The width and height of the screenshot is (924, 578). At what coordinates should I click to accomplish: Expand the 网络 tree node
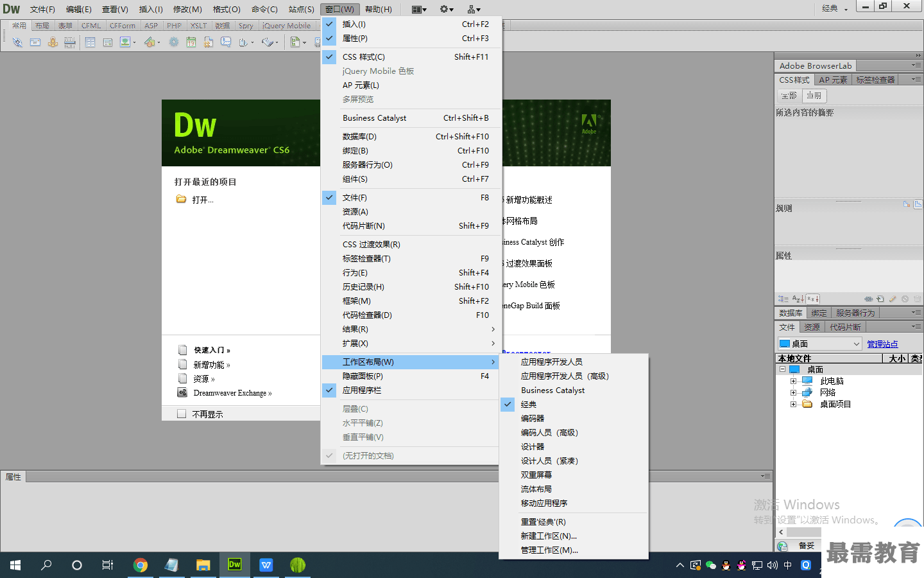[794, 392]
